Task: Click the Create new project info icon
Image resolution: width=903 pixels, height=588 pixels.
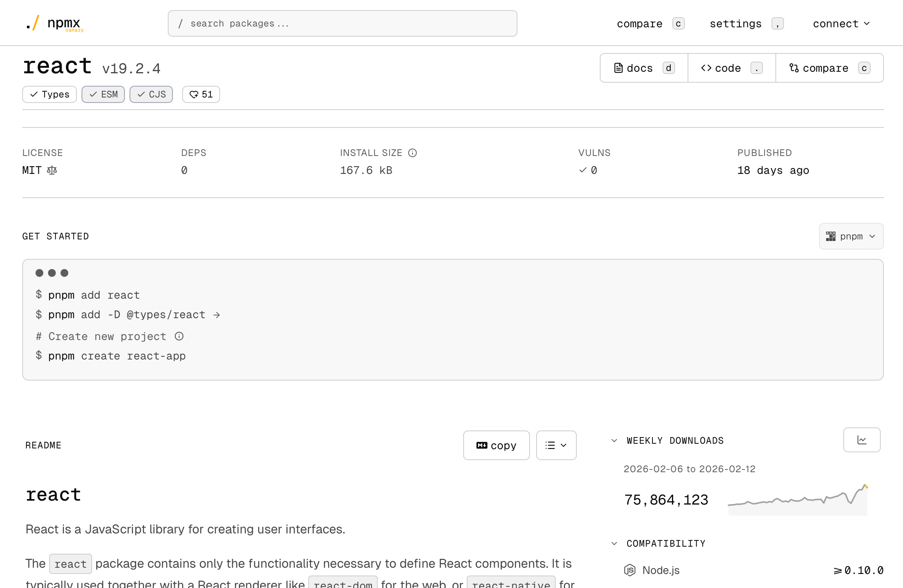Action: 179,336
